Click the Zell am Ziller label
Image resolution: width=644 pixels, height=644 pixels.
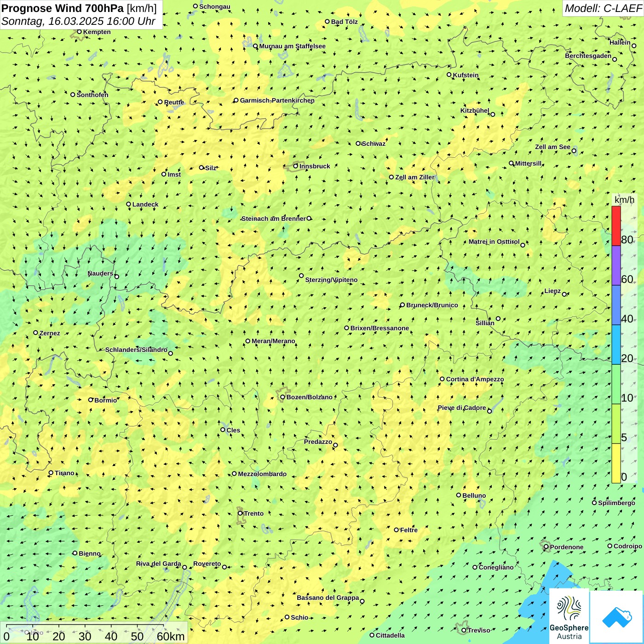click(414, 177)
